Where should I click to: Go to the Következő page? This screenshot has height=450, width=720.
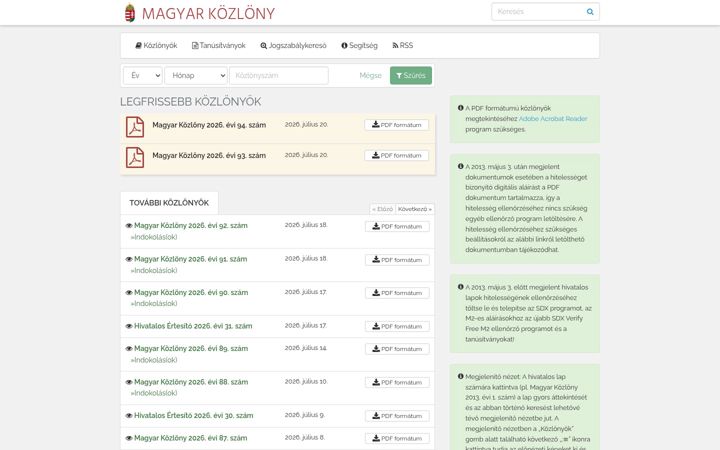click(x=415, y=209)
